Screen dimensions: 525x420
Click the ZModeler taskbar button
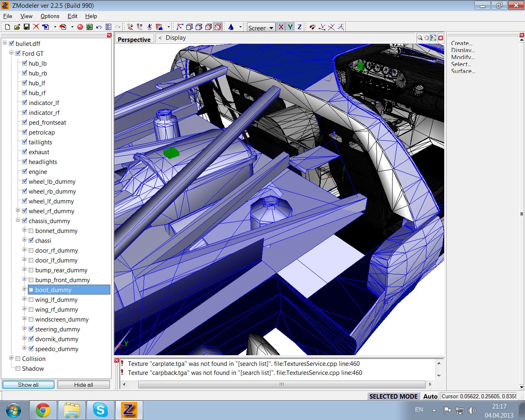(129, 410)
